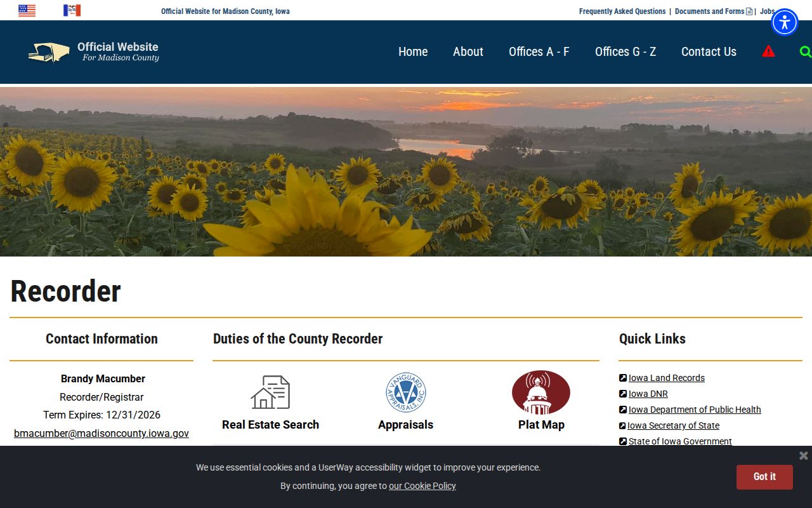Click Duties of the County Recorder heading

point(298,338)
